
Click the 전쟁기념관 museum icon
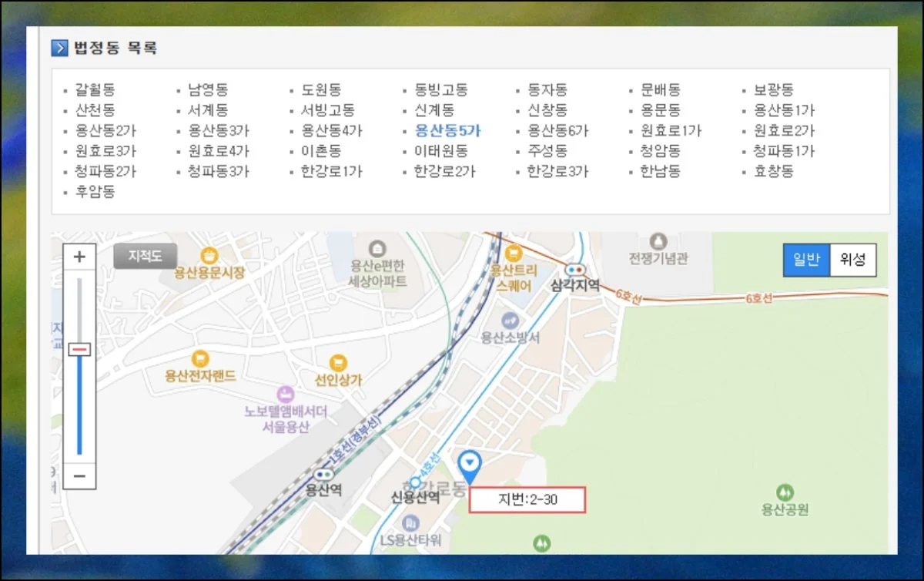pos(657,240)
